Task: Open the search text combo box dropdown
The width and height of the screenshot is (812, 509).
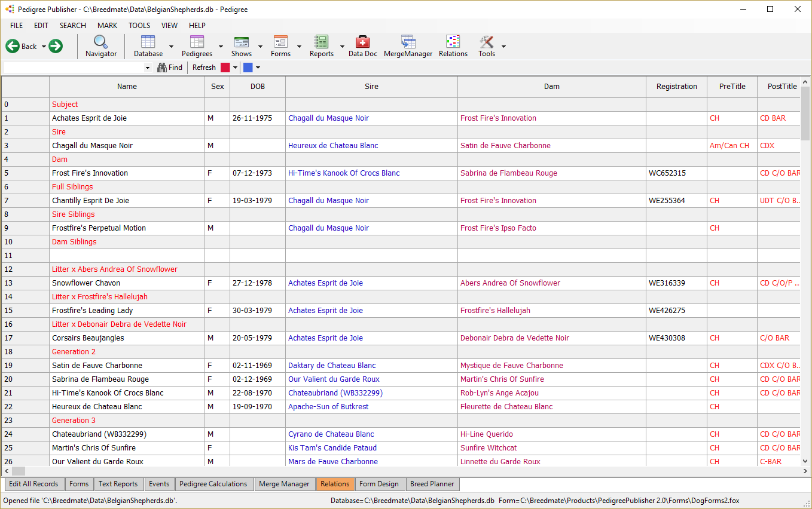Action: (x=148, y=68)
